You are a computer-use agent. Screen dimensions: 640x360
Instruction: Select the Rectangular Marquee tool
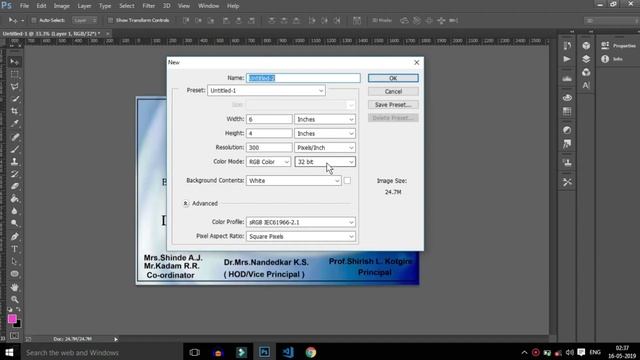coord(14,74)
